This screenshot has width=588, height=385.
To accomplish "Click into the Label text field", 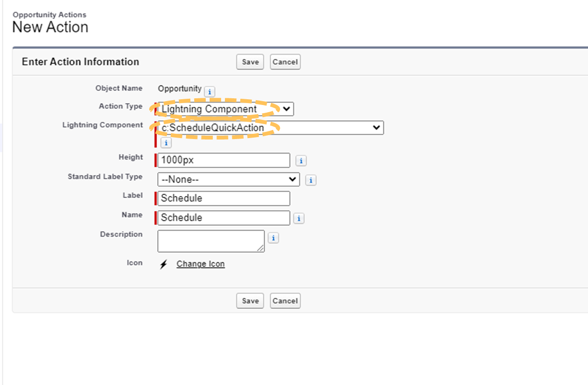I will 223,198.
